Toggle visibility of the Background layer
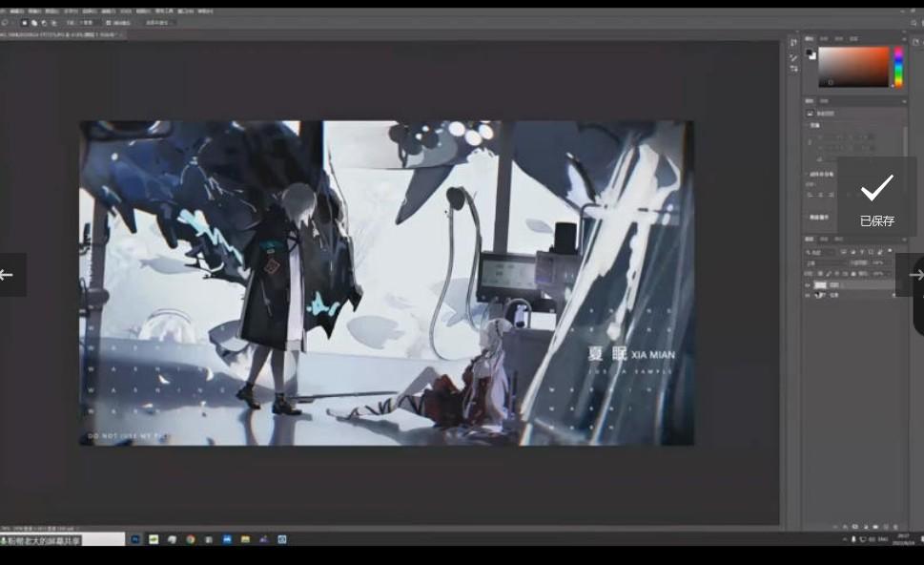The width and height of the screenshot is (924, 565). [809, 296]
